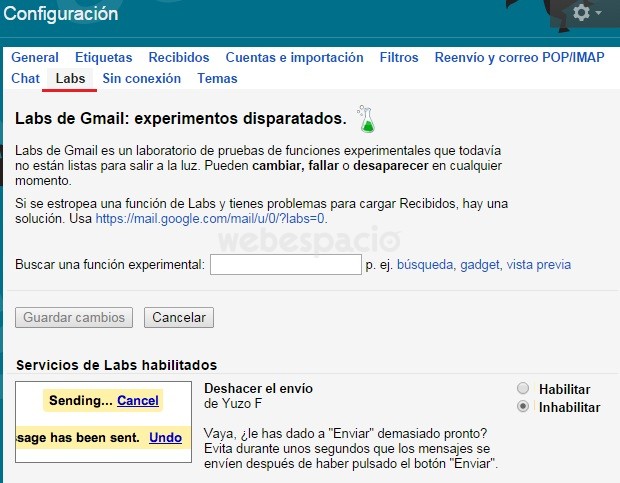Image resolution: width=620 pixels, height=483 pixels.
Task: Click the gadget example link
Action: (481, 264)
